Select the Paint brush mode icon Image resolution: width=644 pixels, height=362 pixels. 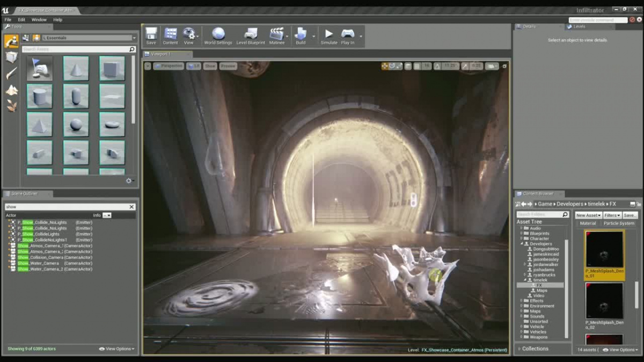11,74
